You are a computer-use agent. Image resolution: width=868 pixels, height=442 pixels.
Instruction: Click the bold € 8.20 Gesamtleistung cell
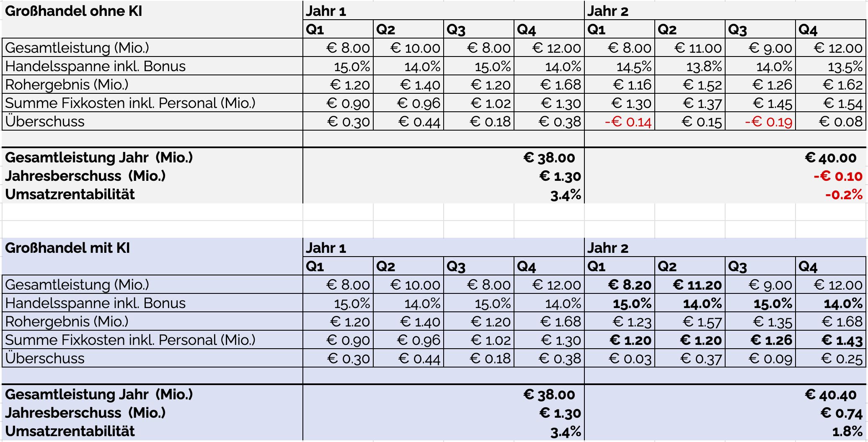630,285
